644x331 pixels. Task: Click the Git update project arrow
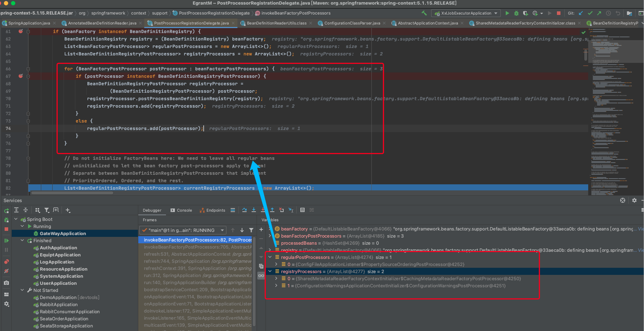[581, 13]
